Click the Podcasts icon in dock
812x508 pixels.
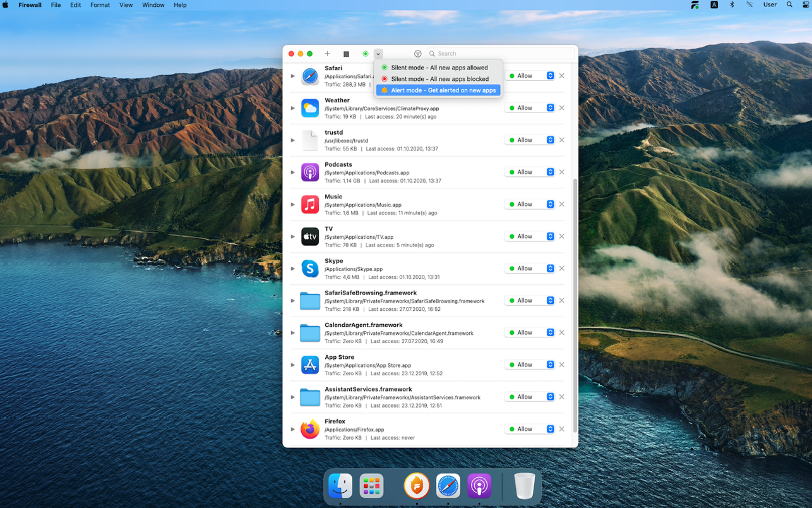point(479,486)
